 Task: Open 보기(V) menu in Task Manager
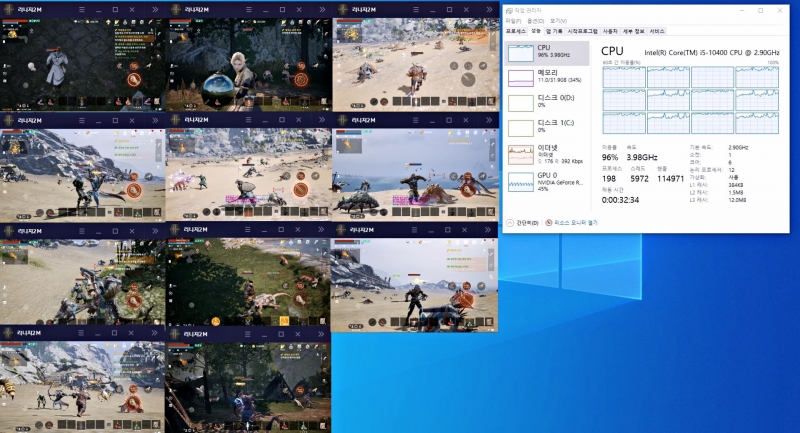[558, 21]
